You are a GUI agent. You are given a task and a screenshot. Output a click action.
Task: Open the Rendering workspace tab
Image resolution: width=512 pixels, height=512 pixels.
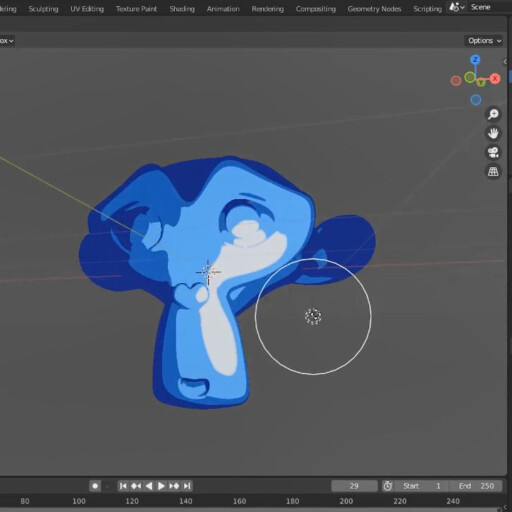coord(268,9)
